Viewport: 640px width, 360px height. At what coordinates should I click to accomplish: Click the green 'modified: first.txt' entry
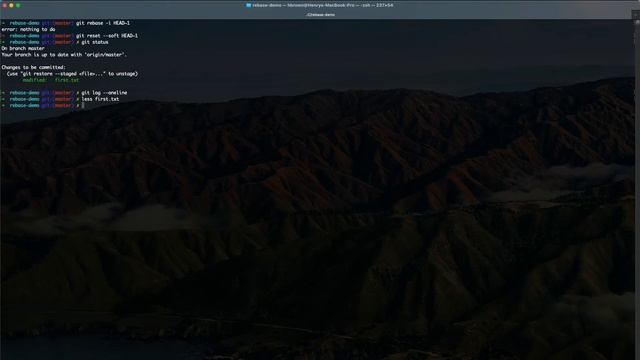[51, 80]
